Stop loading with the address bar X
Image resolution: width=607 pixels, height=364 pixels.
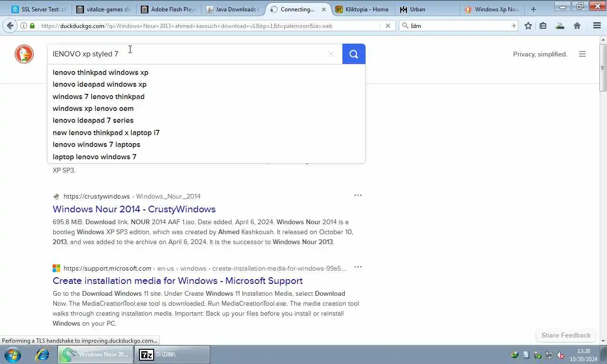coord(387,26)
